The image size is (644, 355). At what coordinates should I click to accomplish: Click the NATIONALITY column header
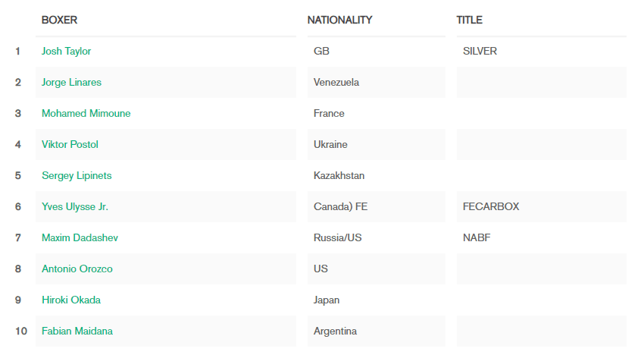pyautogui.click(x=339, y=20)
